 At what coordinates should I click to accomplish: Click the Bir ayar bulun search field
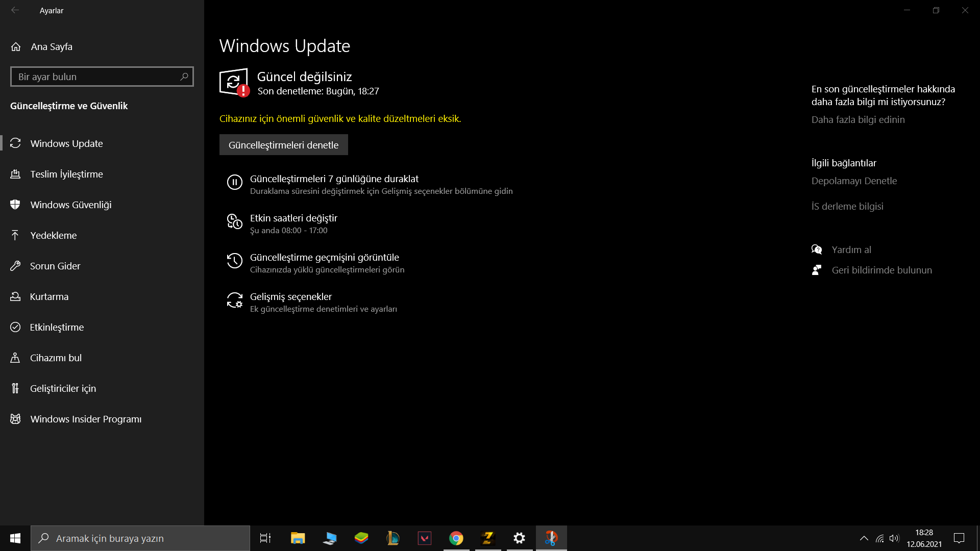[94, 77]
